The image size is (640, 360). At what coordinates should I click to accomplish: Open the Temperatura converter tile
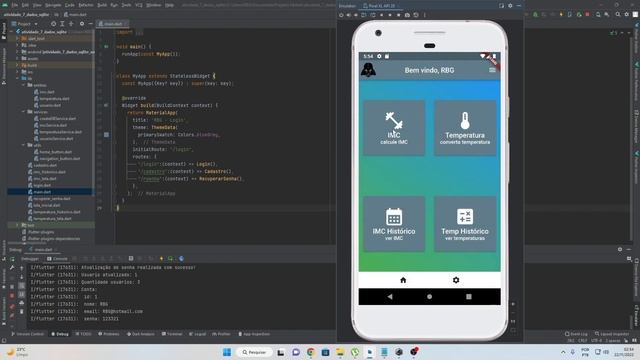pyautogui.click(x=464, y=128)
